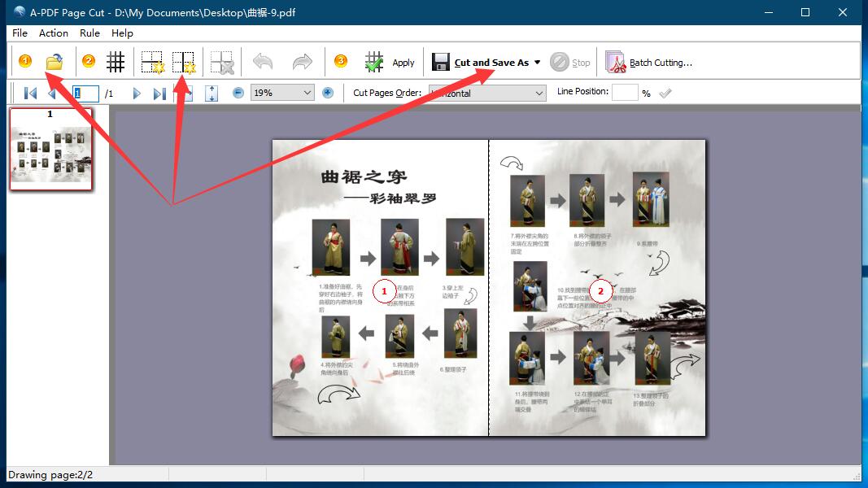Viewport: 868px width, 488px height.
Task: Open the zoom percentage dropdown
Action: pyautogui.click(x=307, y=93)
